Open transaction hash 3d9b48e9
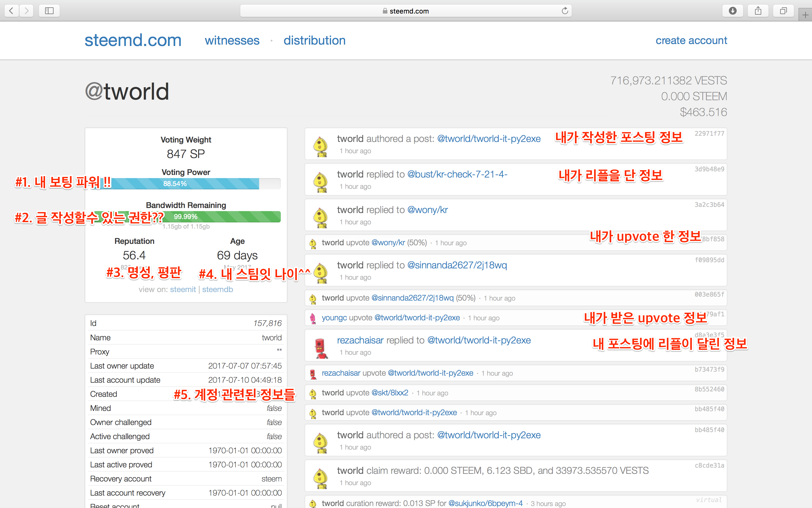This screenshot has height=508, width=812. coord(709,169)
